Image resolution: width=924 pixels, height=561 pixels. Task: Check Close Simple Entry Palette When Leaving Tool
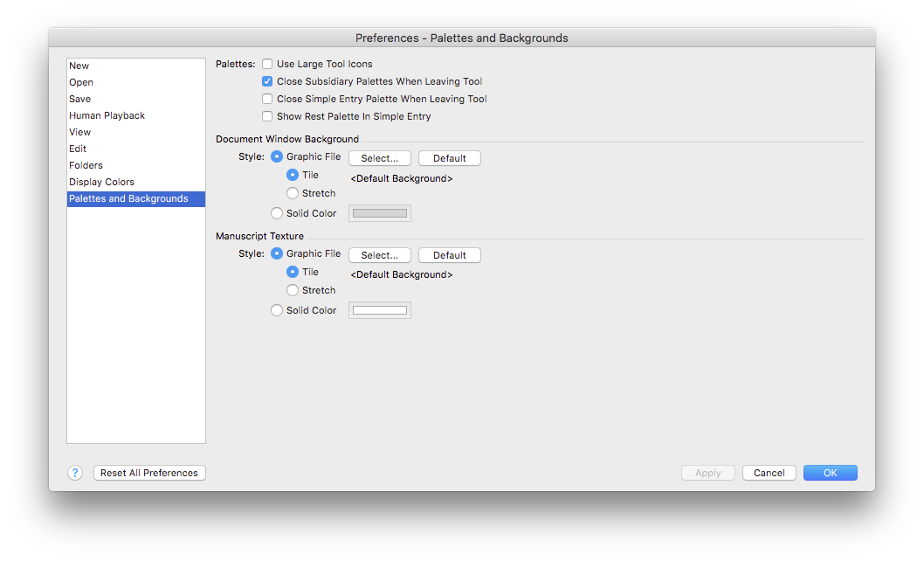(267, 99)
